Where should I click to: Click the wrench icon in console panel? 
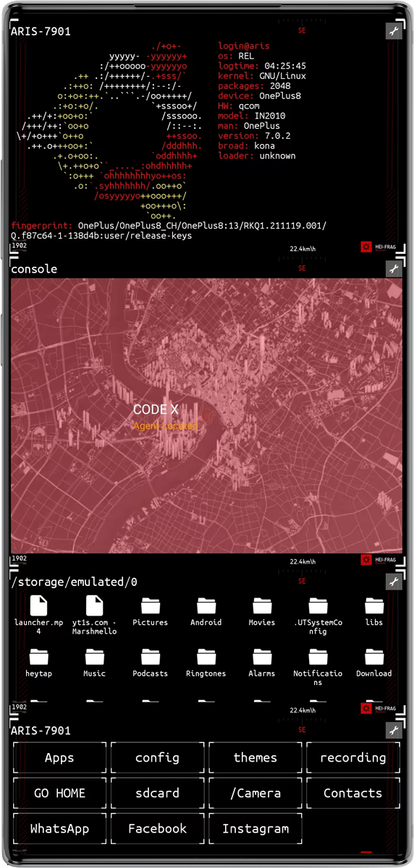(x=394, y=269)
